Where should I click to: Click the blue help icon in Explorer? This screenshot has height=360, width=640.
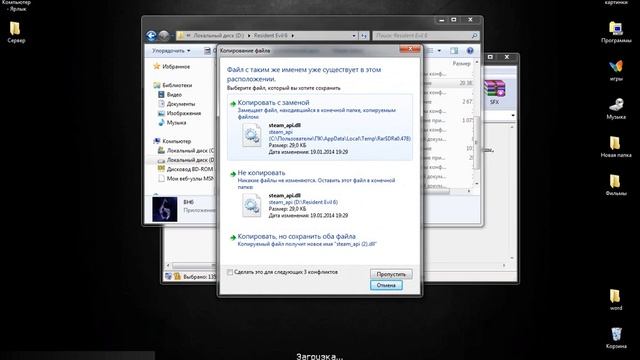pyautogui.click(x=470, y=51)
